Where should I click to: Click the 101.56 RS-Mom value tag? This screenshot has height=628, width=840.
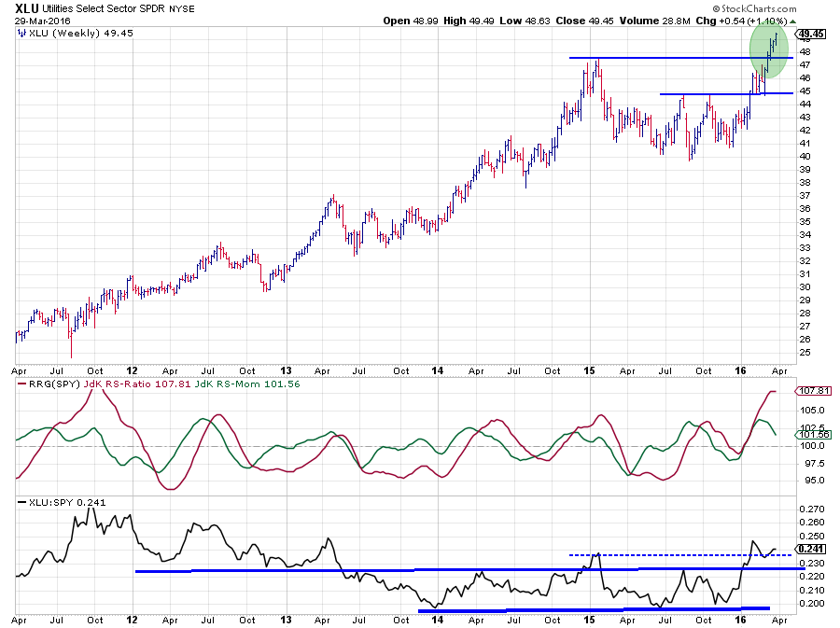tap(814, 434)
